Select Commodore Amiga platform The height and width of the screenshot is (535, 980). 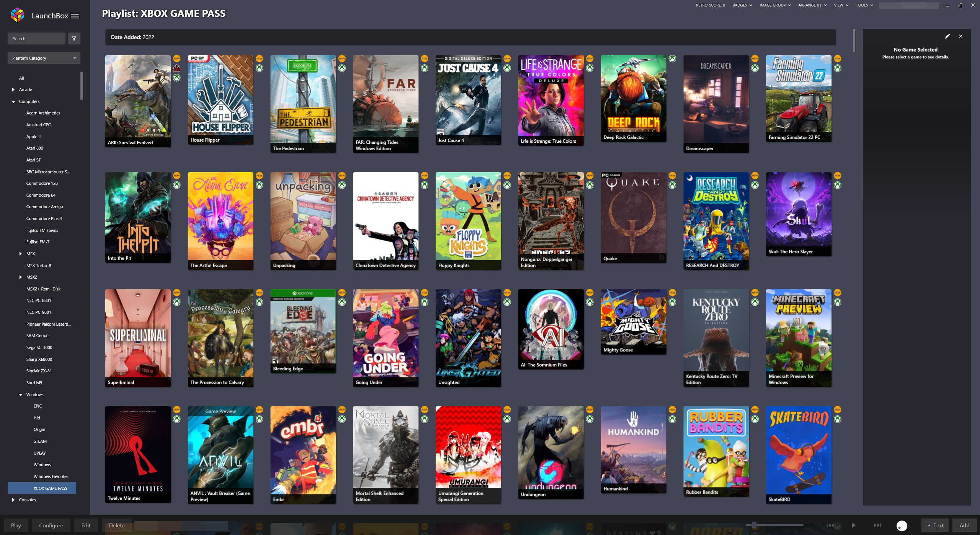[x=44, y=207]
